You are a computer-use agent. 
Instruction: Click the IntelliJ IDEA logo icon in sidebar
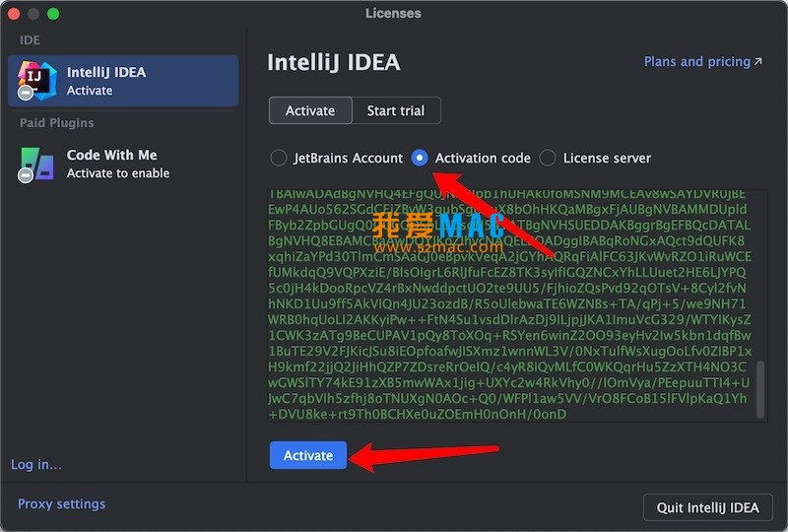click(36, 81)
